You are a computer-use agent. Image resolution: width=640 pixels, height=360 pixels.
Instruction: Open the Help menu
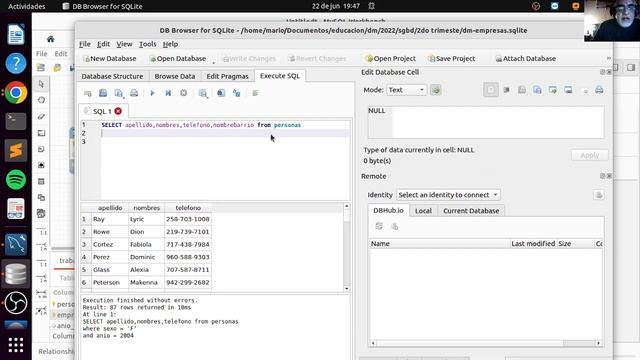(170, 44)
